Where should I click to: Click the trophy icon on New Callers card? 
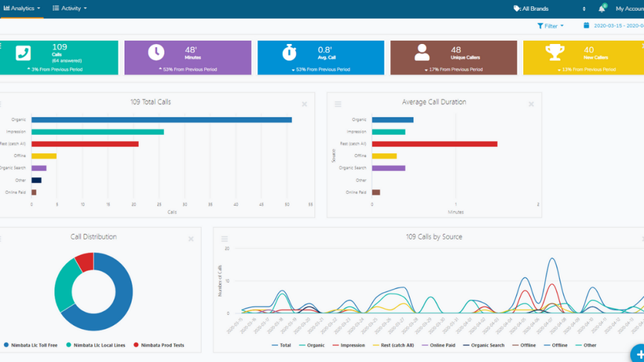pos(555,53)
